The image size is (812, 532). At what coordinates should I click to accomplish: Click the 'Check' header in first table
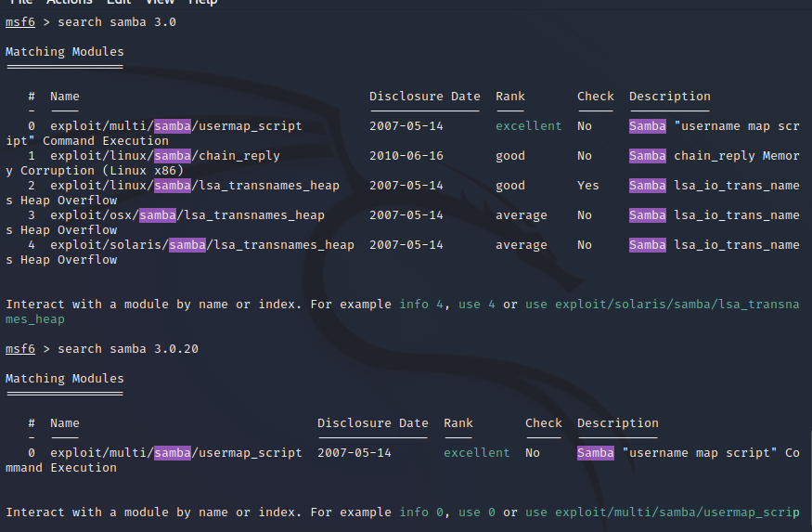(x=596, y=97)
